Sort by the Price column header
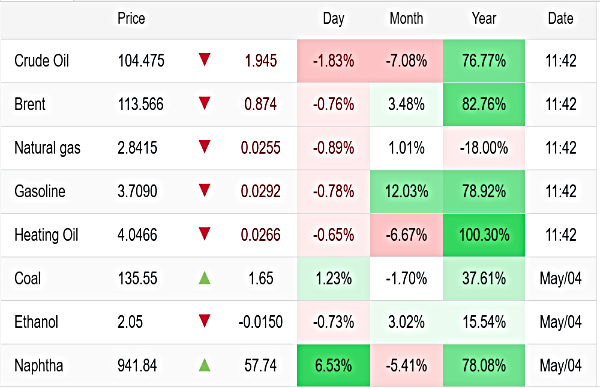 pyautogui.click(x=131, y=18)
